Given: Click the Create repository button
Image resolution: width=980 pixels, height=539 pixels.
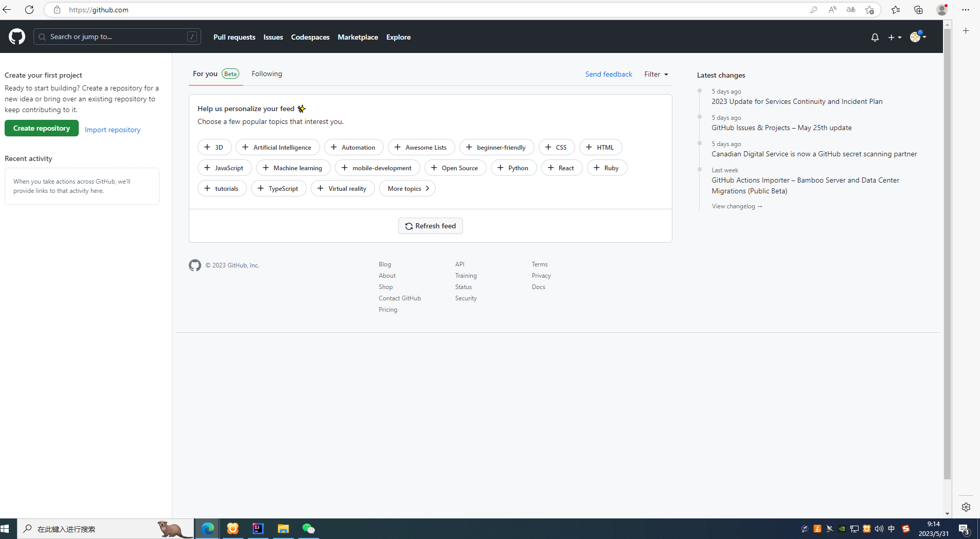Looking at the screenshot, I should point(42,128).
